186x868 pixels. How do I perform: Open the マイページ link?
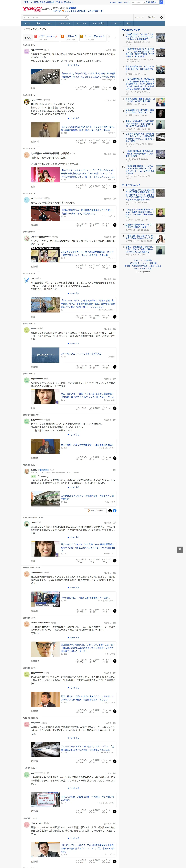pos(139,18)
